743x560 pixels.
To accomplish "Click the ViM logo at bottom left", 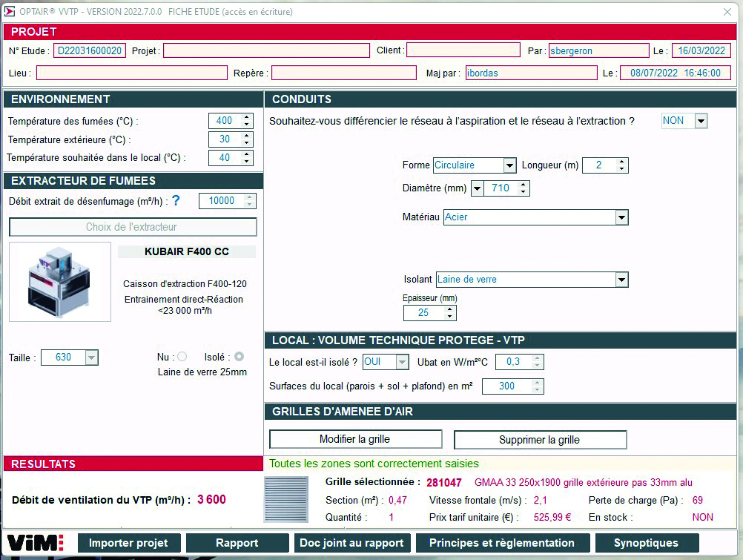I will 36,543.
